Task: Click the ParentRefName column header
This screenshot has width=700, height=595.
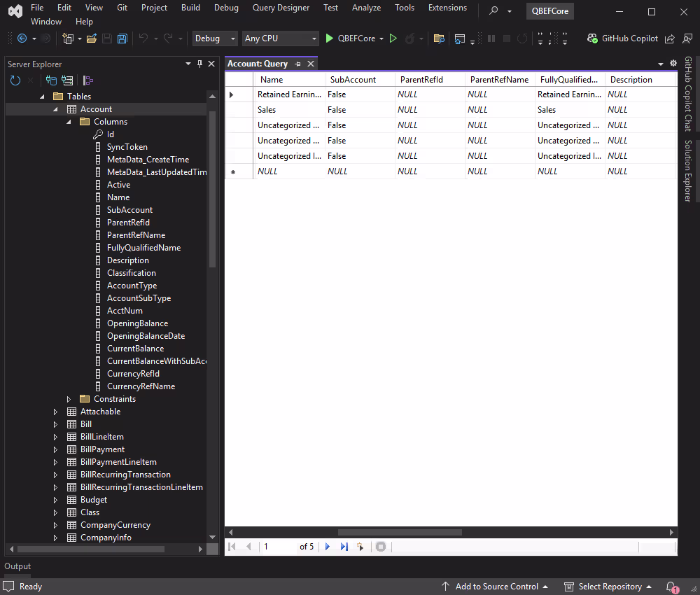Action: pyautogui.click(x=499, y=80)
